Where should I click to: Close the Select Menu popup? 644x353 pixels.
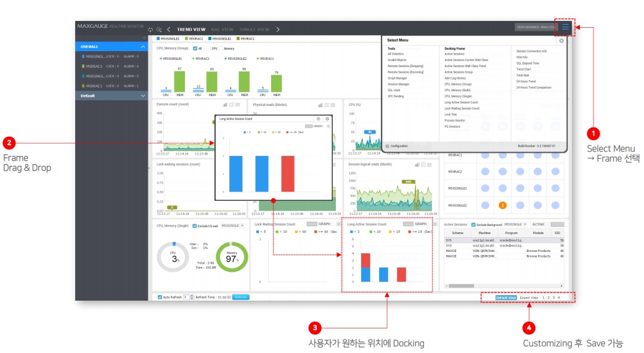tap(561, 40)
